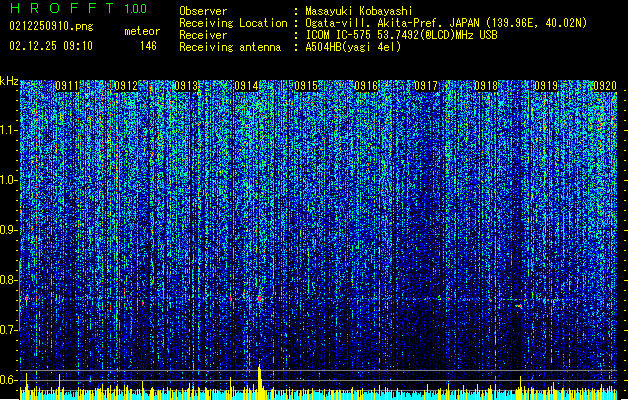Click the kHz axis unit label

(9, 81)
